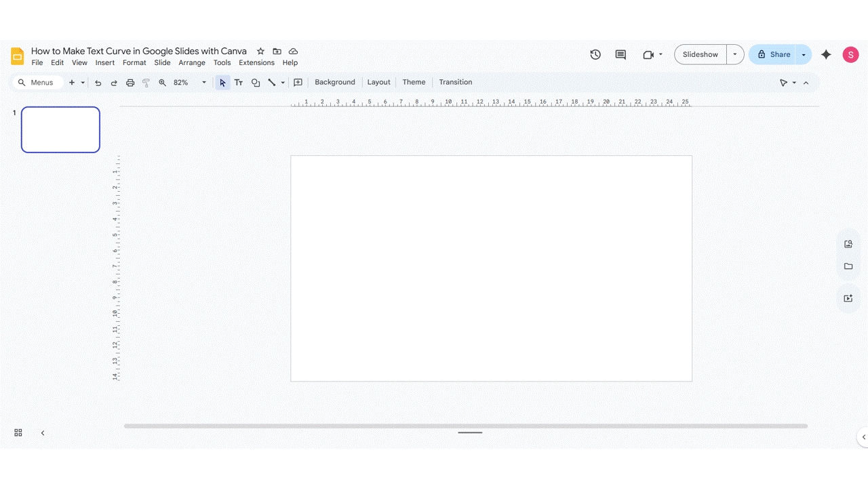Open the Format menu
Screen dimensions: 868x488
click(x=134, y=63)
